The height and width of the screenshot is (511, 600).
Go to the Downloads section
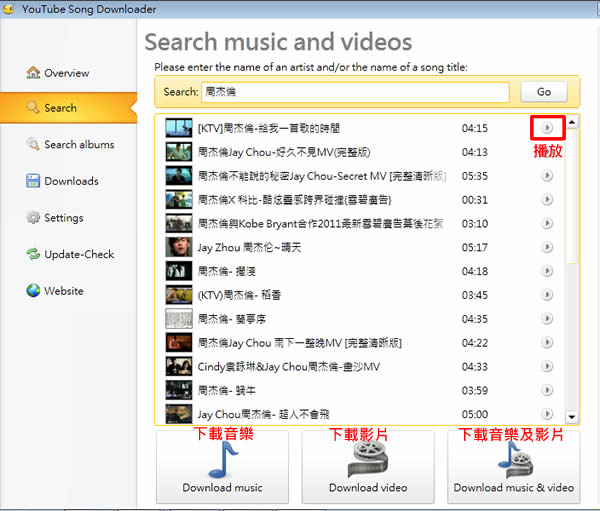62,181
